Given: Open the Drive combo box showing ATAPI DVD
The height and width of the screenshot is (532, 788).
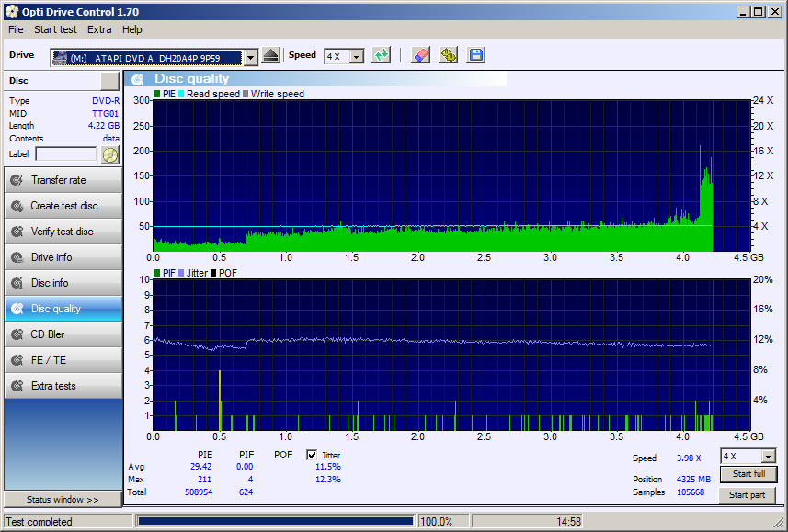Looking at the screenshot, I should click(154, 58).
